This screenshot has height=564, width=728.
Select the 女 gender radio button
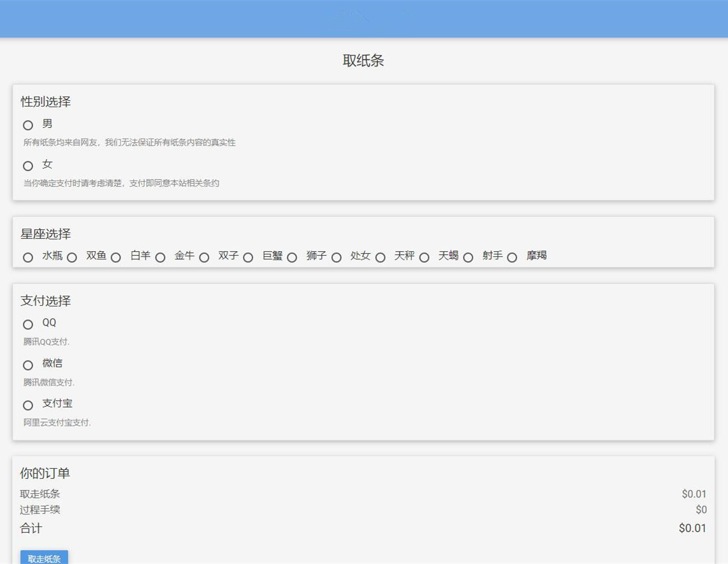coord(28,165)
